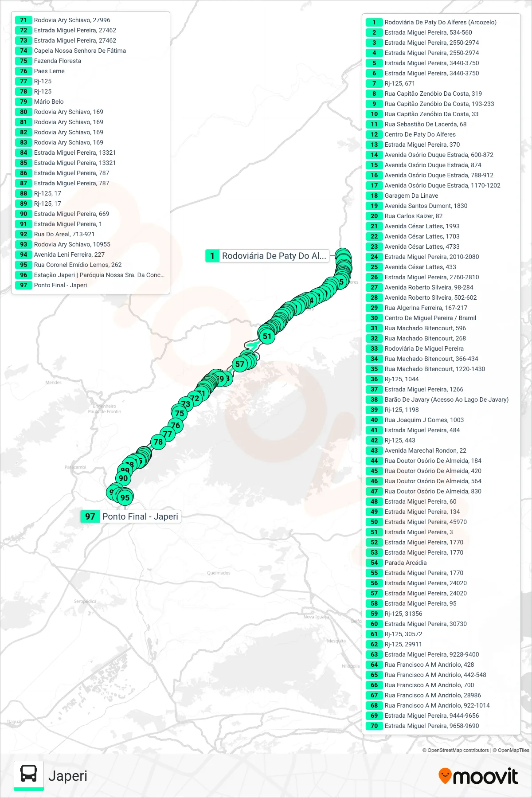The image size is (532, 798).
Task: Select stop marker 75 on the map
Action: pyautogui.click(x=180, y=413)
